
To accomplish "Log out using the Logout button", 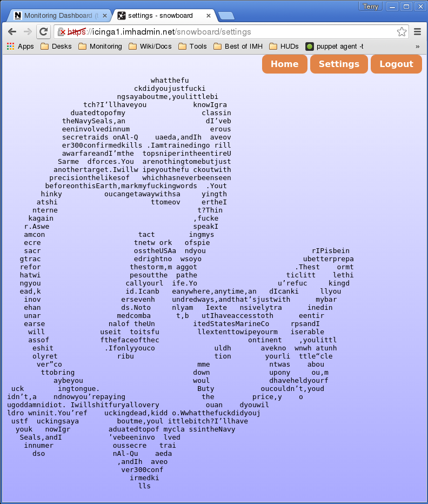I will [x=396, y=64].
